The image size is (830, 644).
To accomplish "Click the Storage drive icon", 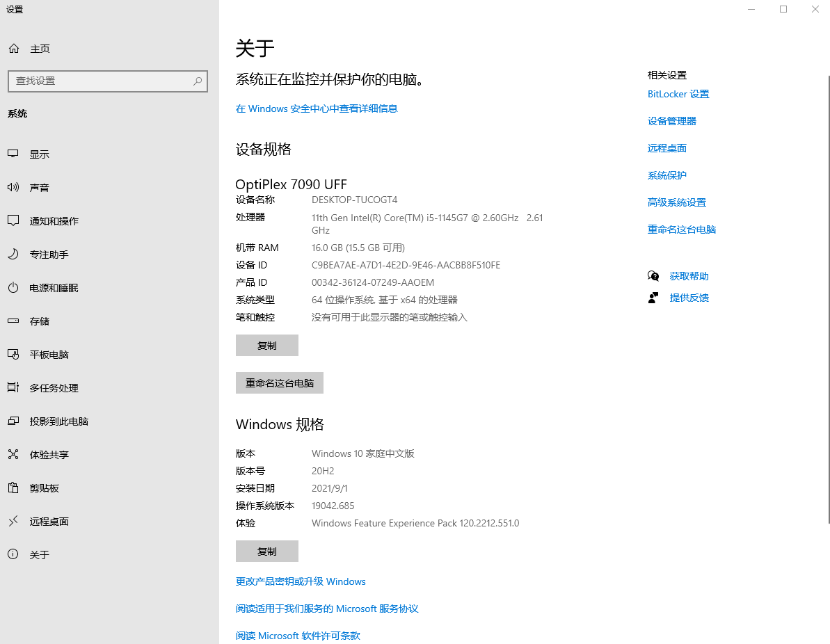I will pos(13,321).
